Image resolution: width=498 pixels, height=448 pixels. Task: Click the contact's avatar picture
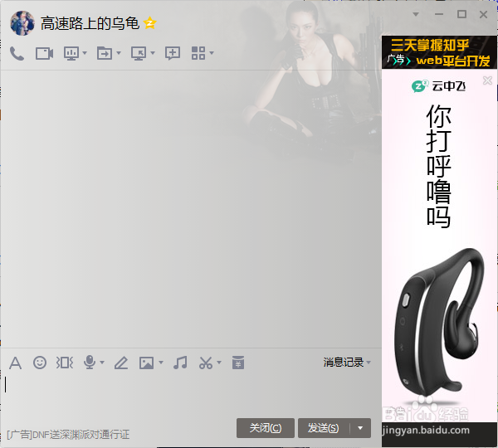22,23
